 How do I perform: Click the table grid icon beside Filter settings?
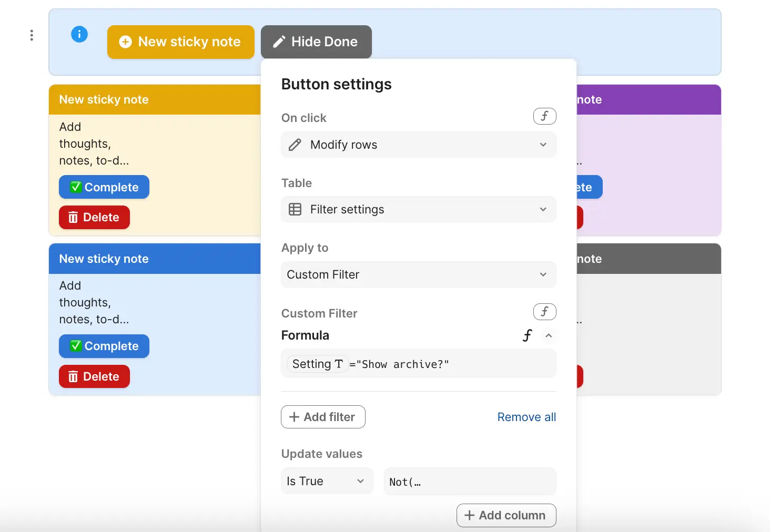click(x=295, y=209)
